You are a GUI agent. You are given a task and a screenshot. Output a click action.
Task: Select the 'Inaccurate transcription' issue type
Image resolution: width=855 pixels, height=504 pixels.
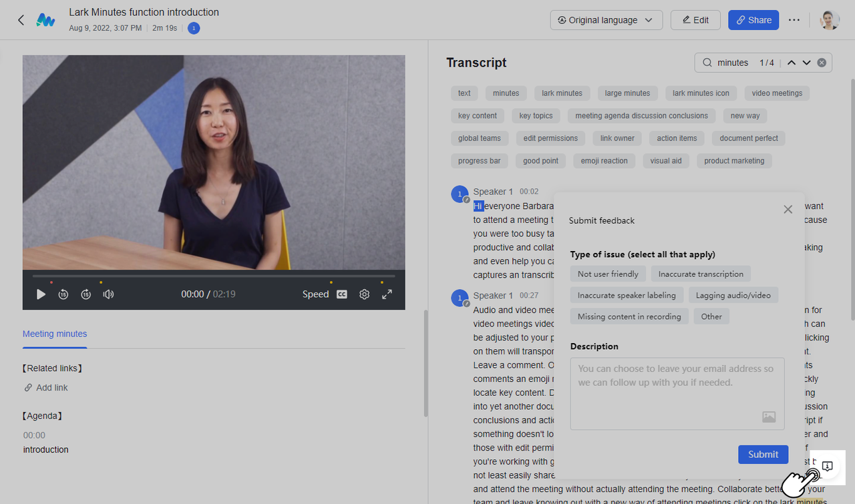(701, 274)
